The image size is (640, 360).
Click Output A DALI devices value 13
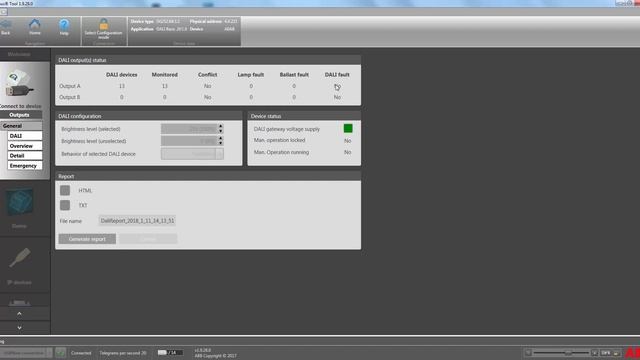122,86
